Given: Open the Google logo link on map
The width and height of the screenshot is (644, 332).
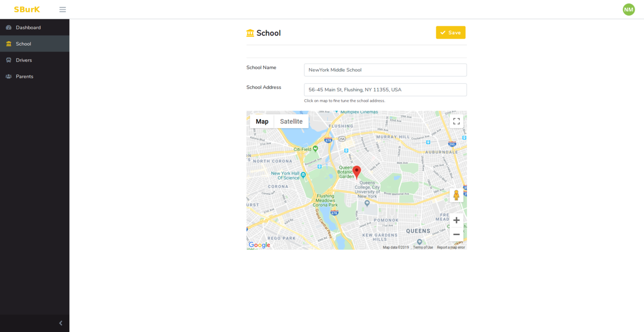Looking at the screenshot, I should (x=259, y=245).
